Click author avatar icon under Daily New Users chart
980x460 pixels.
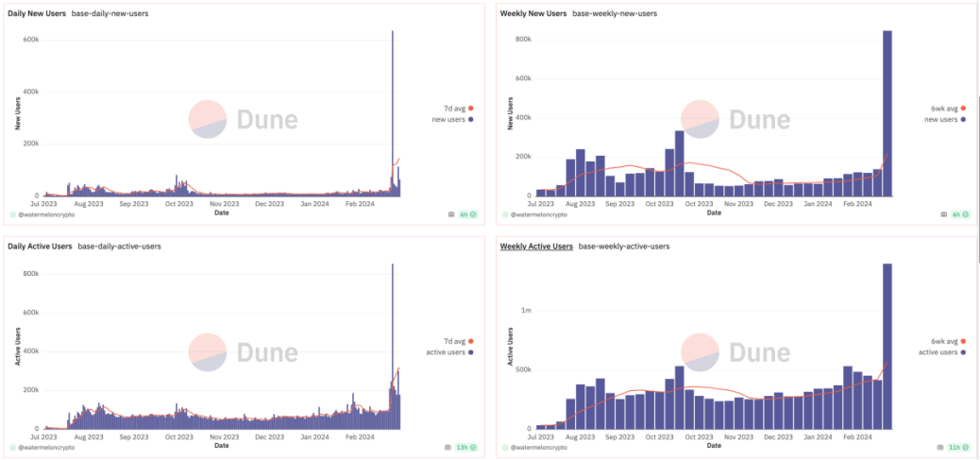coord(12,214)
